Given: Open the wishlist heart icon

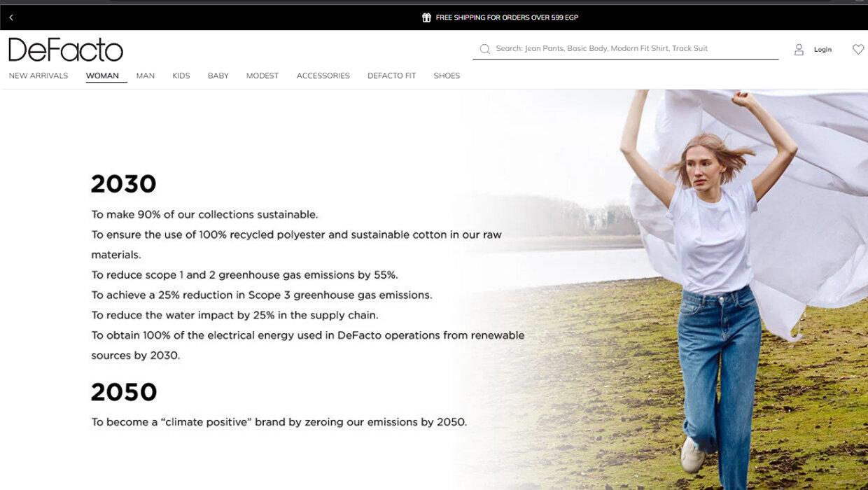Looking at the screenshot, I should (x=858, y=49).
